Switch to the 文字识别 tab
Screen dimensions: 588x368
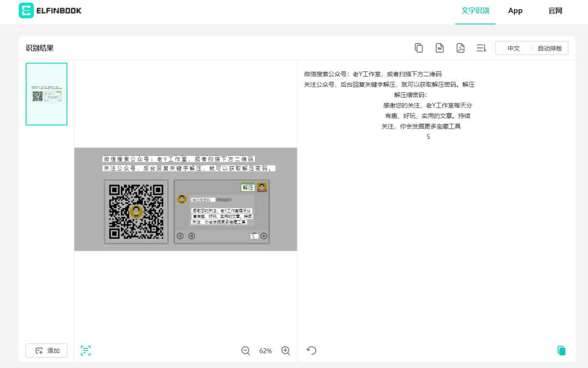tap(475, 10)
